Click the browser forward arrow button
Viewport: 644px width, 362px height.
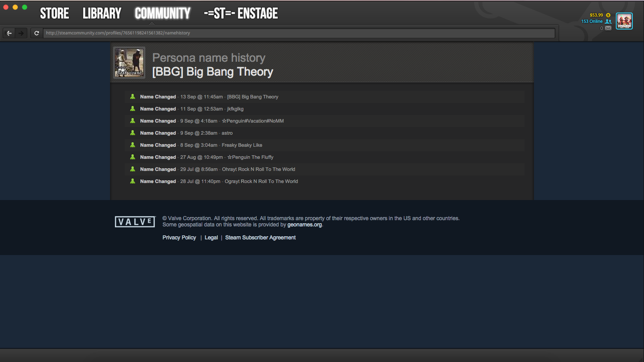[21, 33]
